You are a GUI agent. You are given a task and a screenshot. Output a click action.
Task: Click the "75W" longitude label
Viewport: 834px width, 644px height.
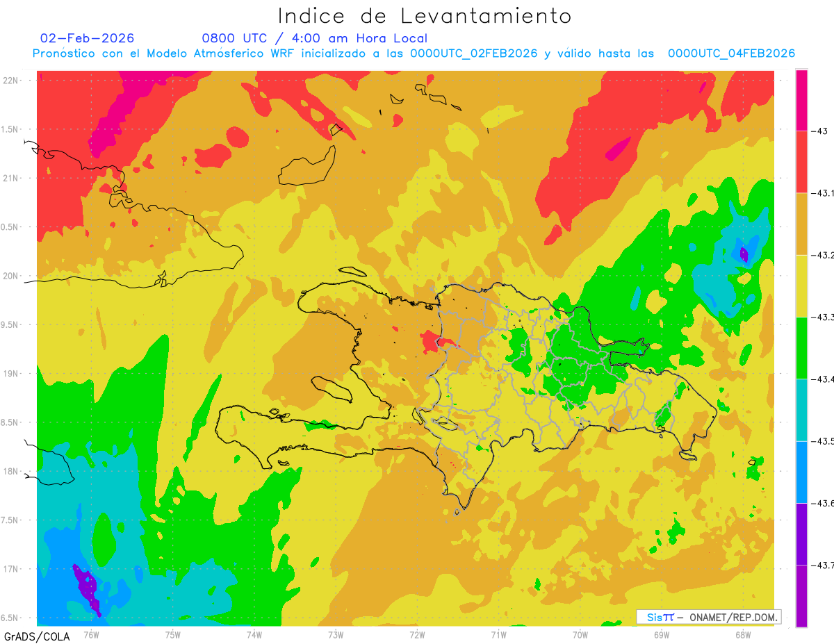[x=173, y=634]
